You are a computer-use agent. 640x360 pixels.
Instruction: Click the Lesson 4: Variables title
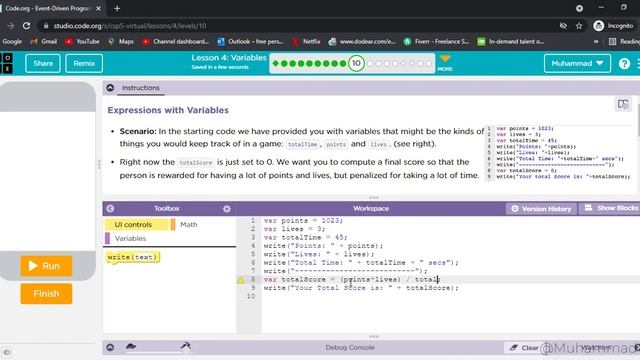click(229, 58)
